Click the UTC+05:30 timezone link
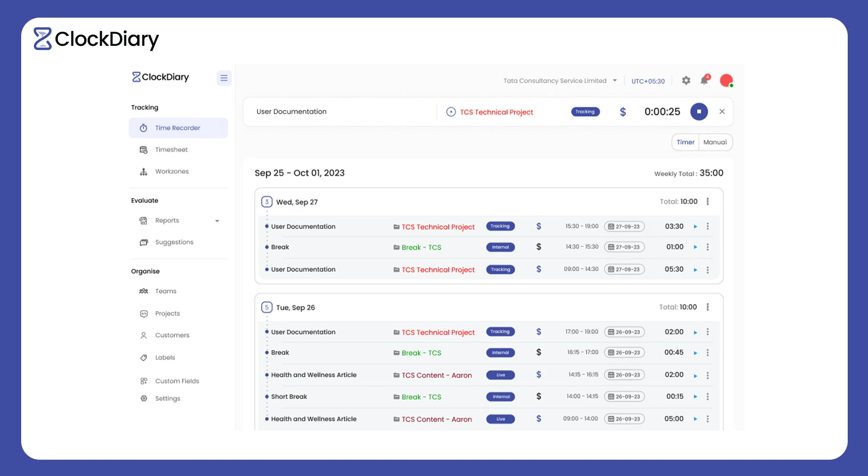 point(648,81)
